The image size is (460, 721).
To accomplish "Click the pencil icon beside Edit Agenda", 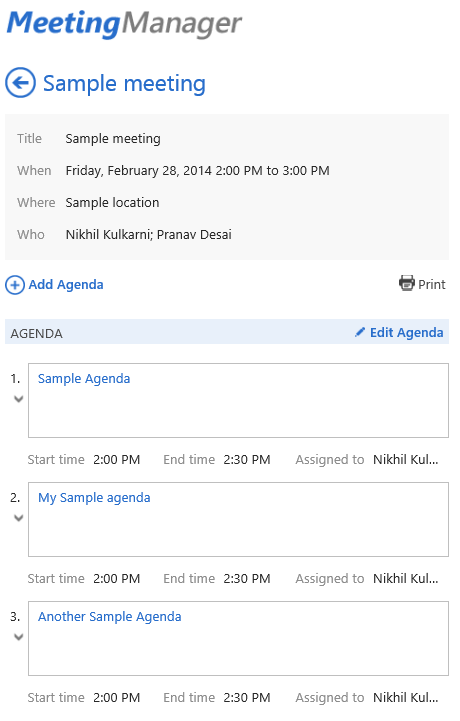I will [360, 332].
